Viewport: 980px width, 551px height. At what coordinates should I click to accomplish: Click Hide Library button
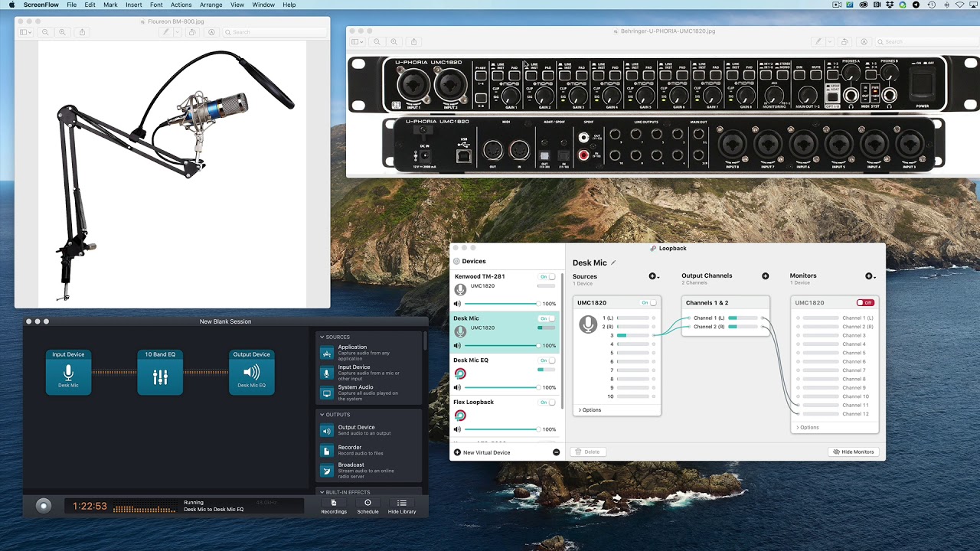point(402,507)
